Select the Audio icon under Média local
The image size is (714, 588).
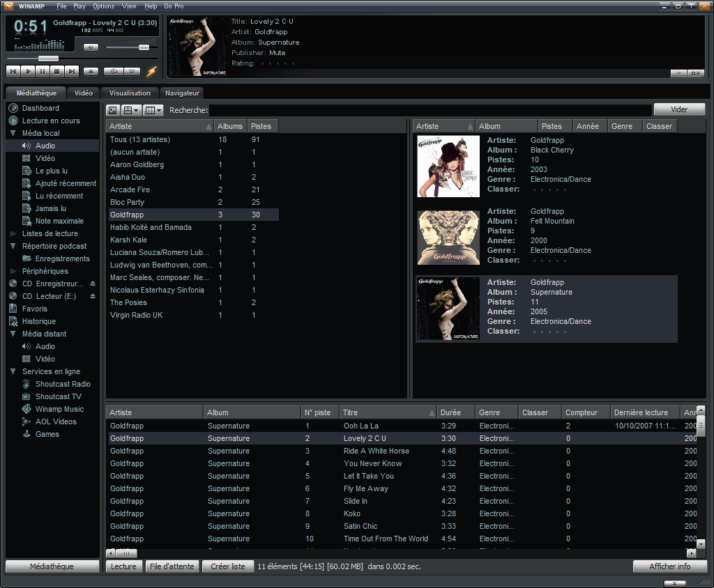[25, 146]
